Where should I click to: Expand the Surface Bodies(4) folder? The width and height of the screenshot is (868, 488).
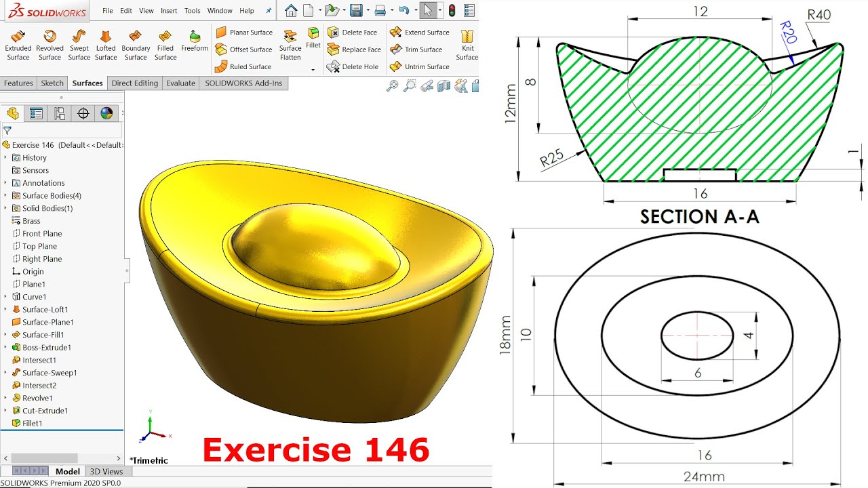pos(5,195)
